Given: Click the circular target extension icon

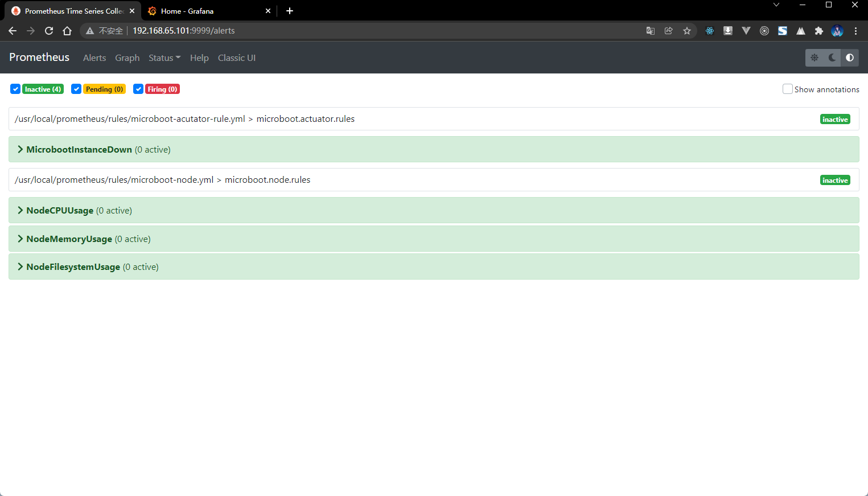Looking at the screenshot, I should click(764, 31).
